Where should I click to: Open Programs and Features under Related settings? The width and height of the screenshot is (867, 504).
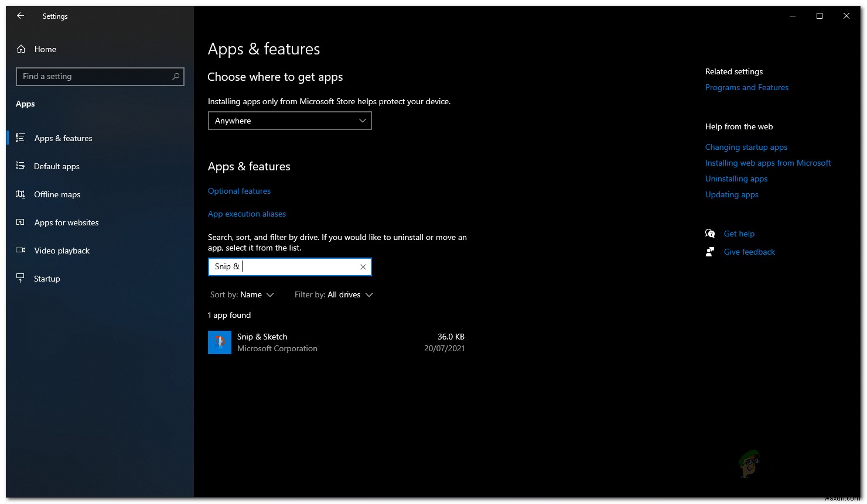pyautogui.click(x=746, y=87)
